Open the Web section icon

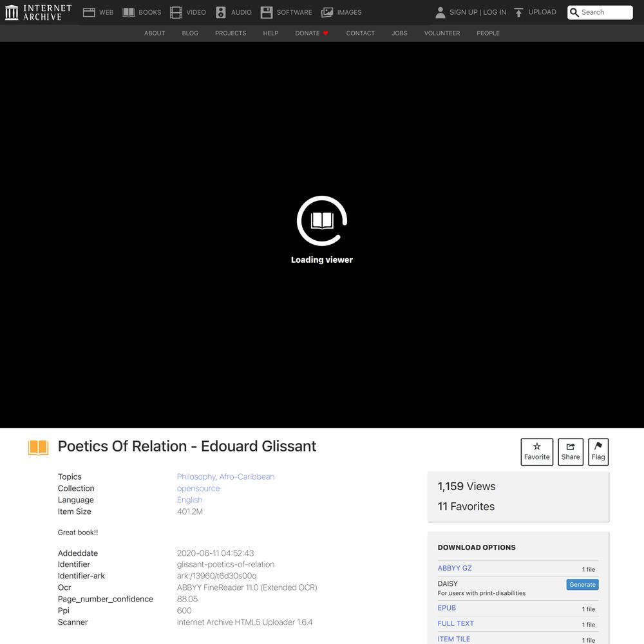tap(89, 12)
